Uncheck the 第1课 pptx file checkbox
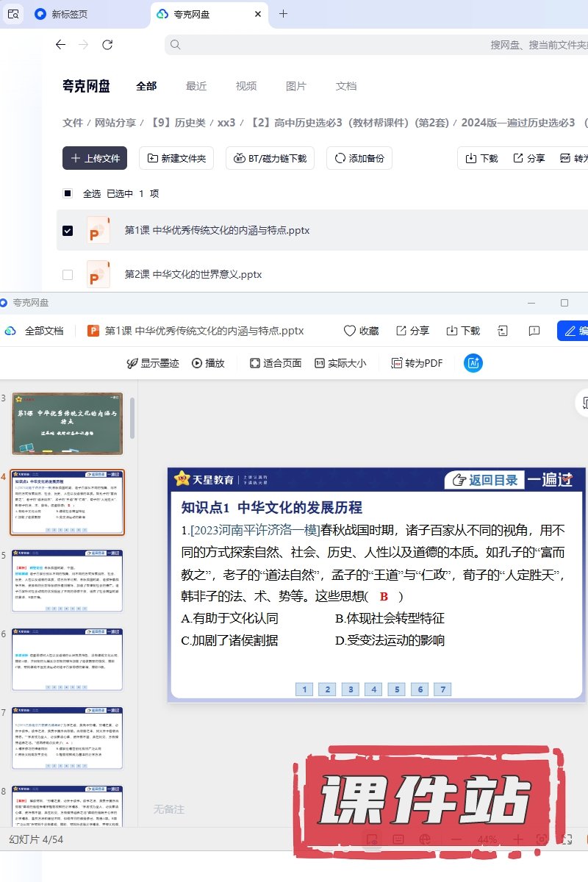 [68, 231]
